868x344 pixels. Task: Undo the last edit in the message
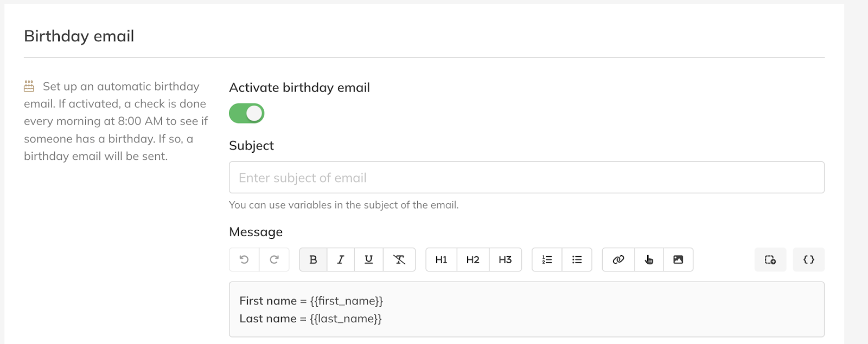244,259
